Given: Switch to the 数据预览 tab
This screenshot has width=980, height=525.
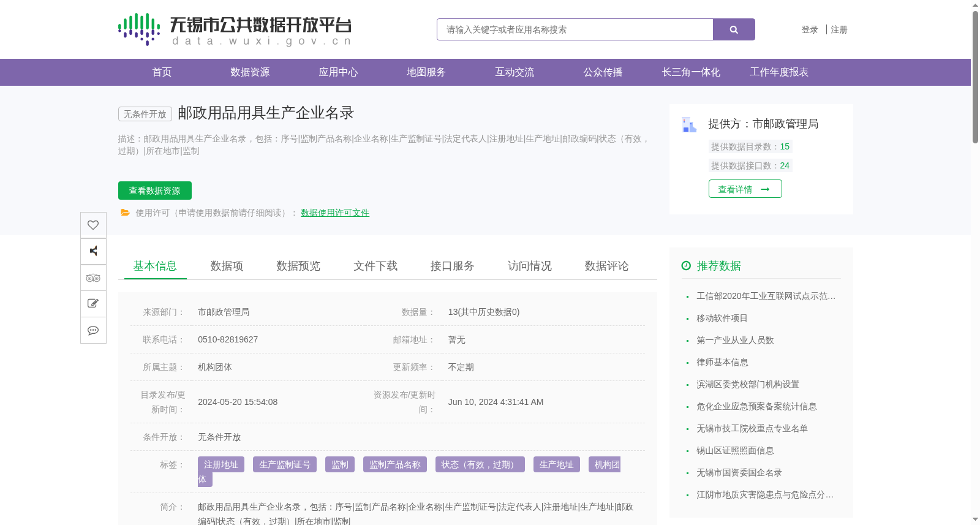Looking at the screenshot, I should pyautogui.click(x=298, y=266).
